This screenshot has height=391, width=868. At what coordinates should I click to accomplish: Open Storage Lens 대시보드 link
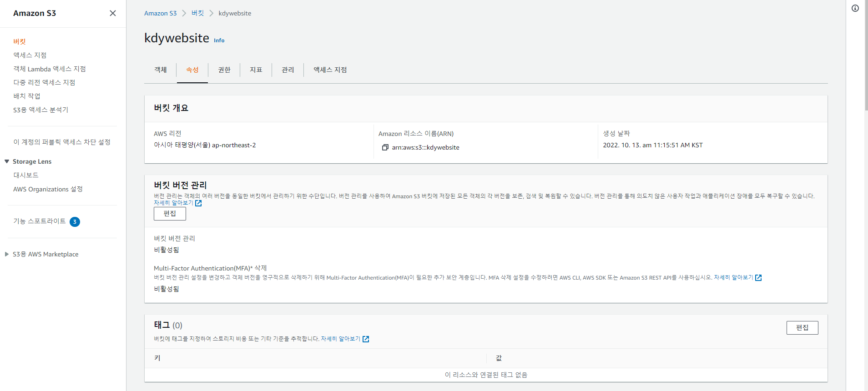[26, 175]
